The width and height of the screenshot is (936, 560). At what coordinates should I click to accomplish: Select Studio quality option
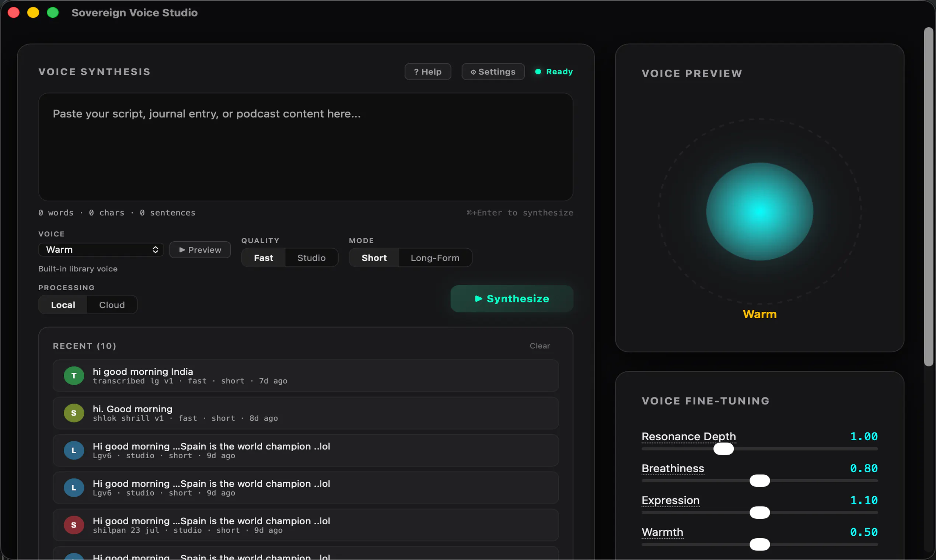tap(311, 258)
